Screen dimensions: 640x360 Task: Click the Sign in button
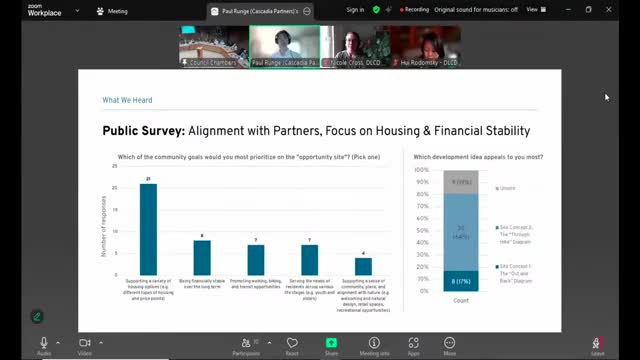pyautogui.click(x=355, y=10)
